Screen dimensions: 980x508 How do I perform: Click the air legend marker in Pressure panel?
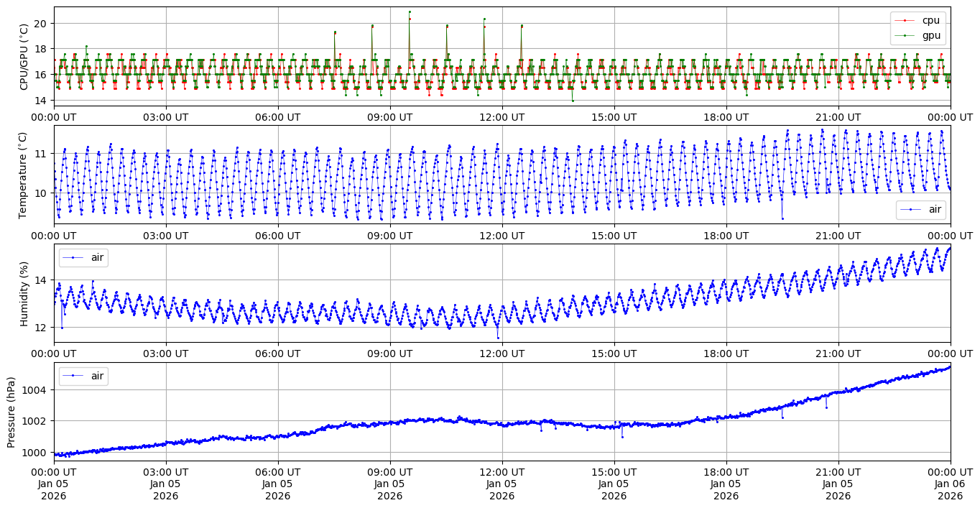click(73, 375)
